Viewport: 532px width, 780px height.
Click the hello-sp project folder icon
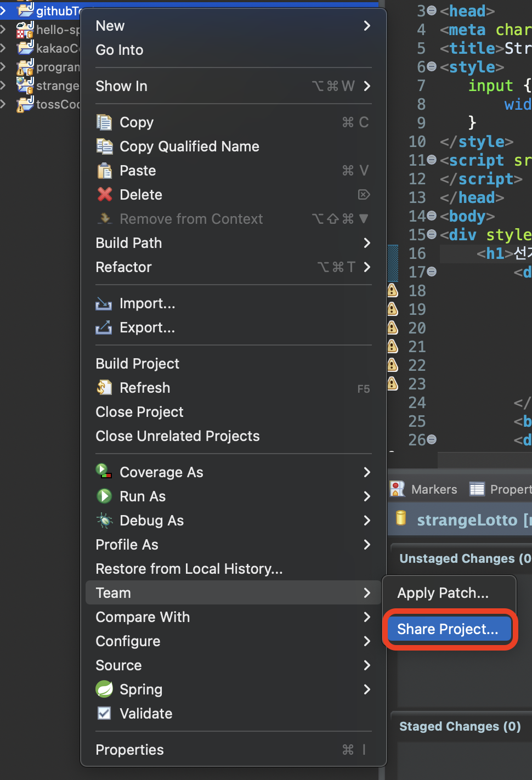pos(25,29)
